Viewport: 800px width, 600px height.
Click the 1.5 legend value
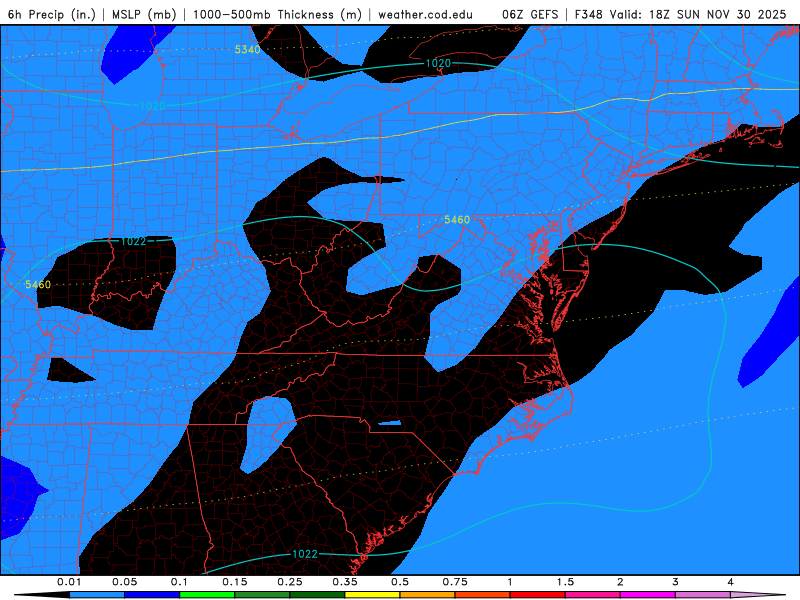point(565,582)
